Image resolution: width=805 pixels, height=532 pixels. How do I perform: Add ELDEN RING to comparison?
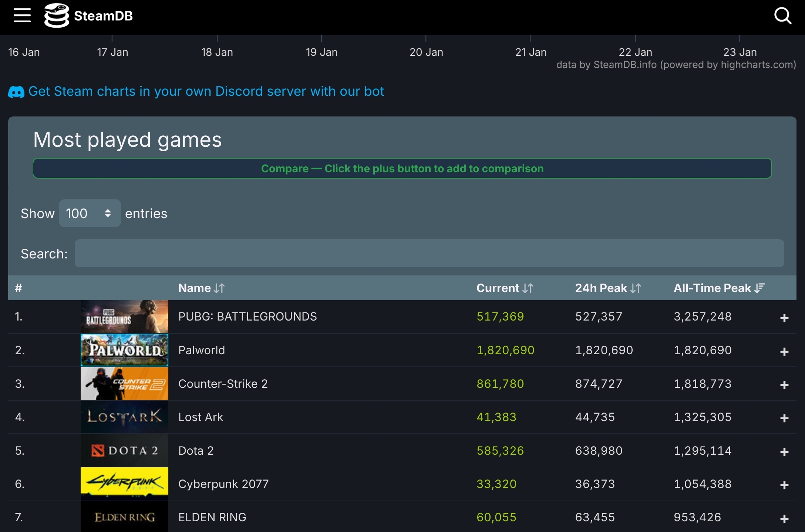784,519
